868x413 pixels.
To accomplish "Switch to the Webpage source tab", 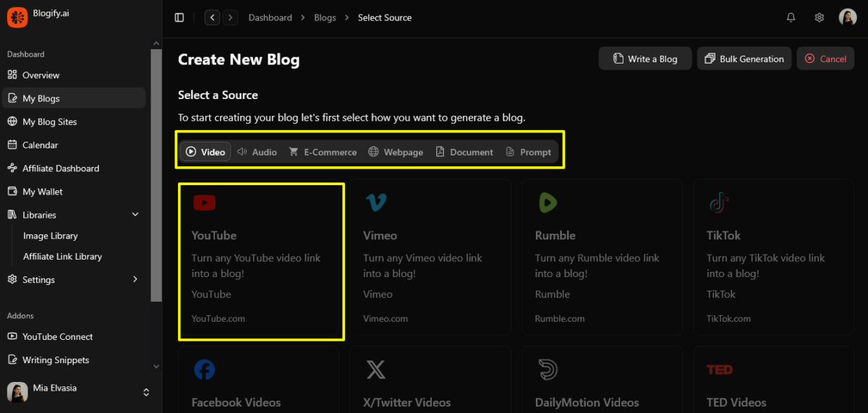I will click(396, 152).
